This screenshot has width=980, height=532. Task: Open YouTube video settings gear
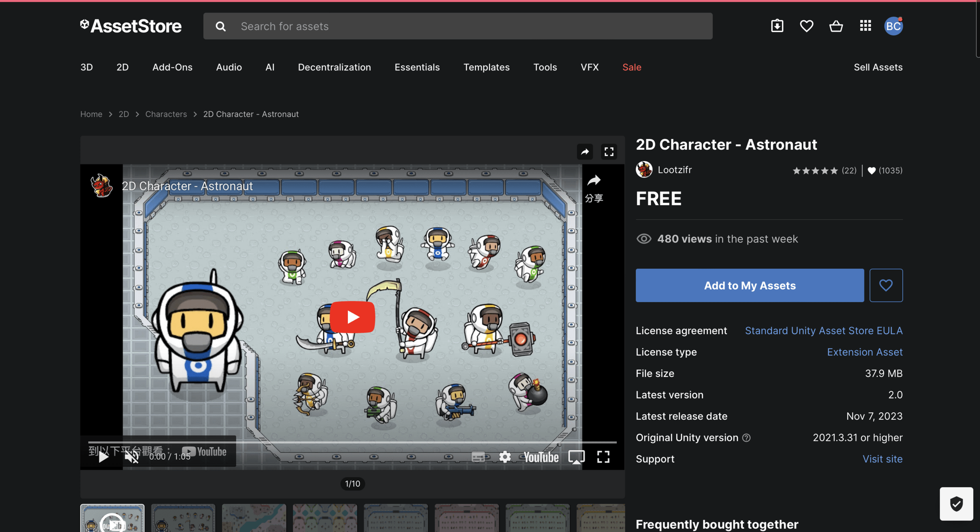point(505,457)
